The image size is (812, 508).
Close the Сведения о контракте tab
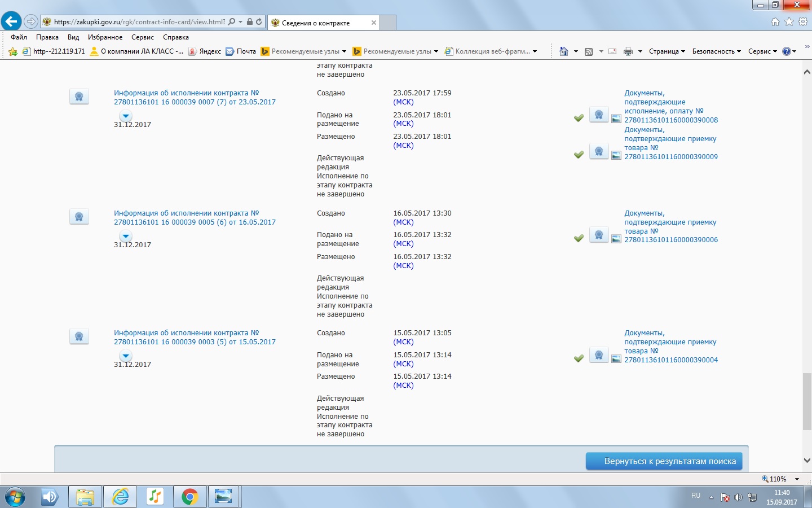[x=373, y=23]
